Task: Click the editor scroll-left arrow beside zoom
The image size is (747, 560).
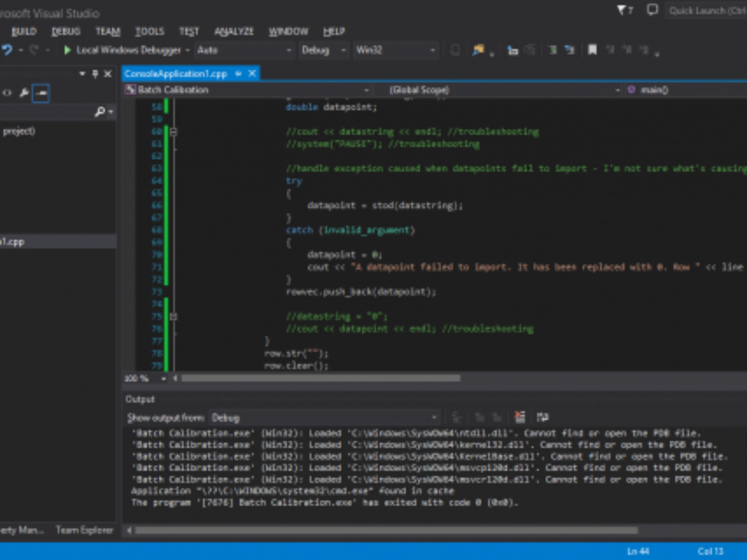Action: (x=174, y=378)
